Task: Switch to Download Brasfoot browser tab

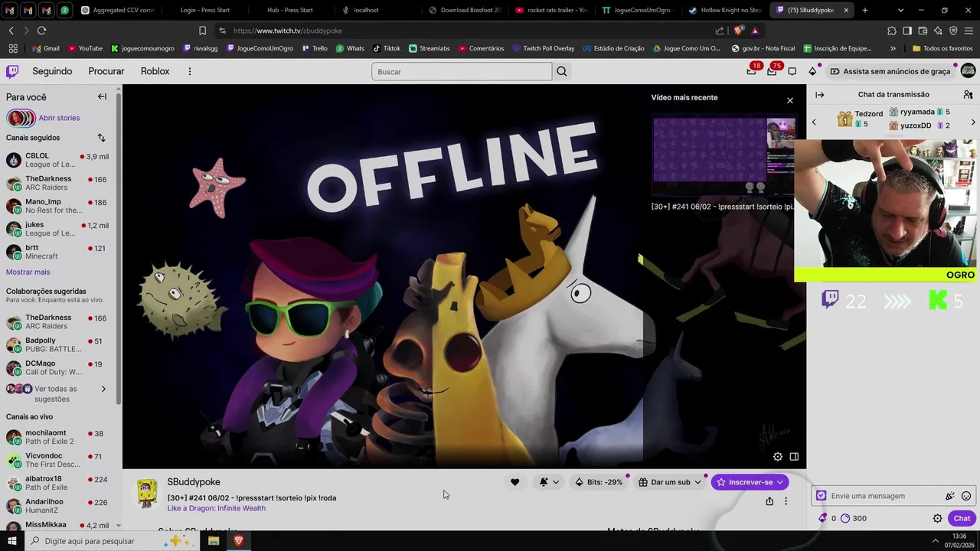Action: (465, 10)
